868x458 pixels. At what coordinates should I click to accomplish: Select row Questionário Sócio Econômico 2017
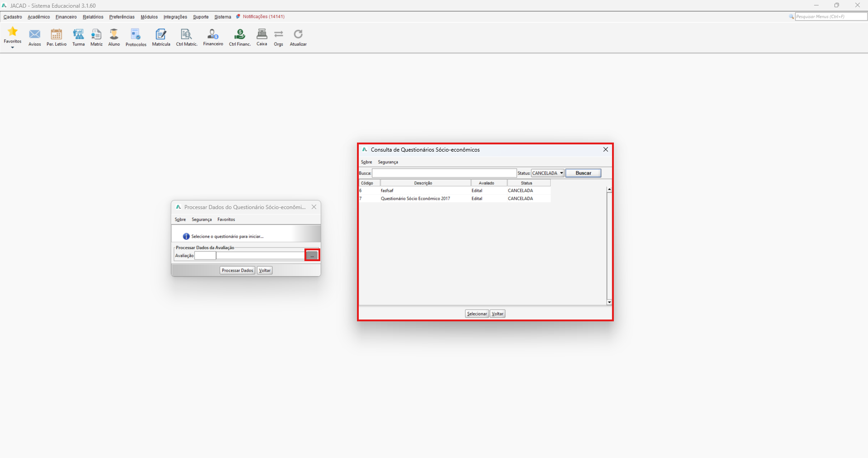point(455,199)
